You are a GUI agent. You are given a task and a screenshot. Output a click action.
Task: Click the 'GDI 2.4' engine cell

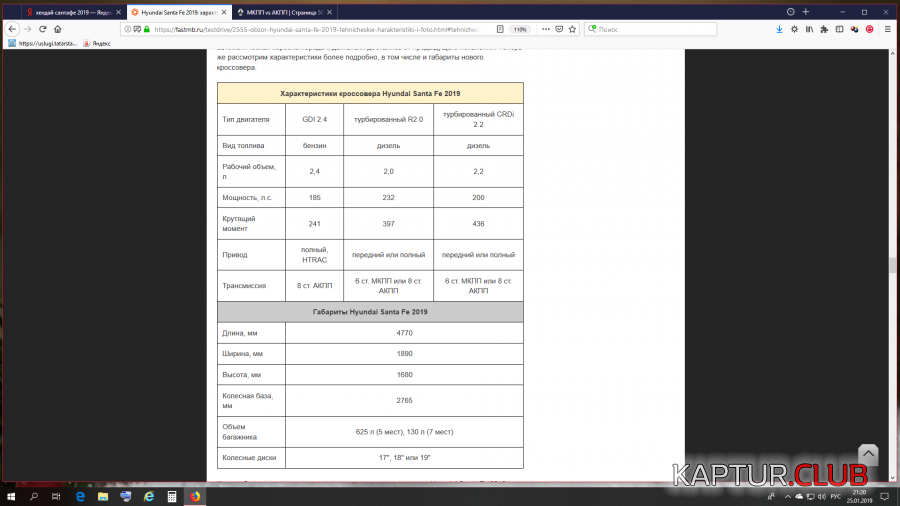tap(315, 119)
